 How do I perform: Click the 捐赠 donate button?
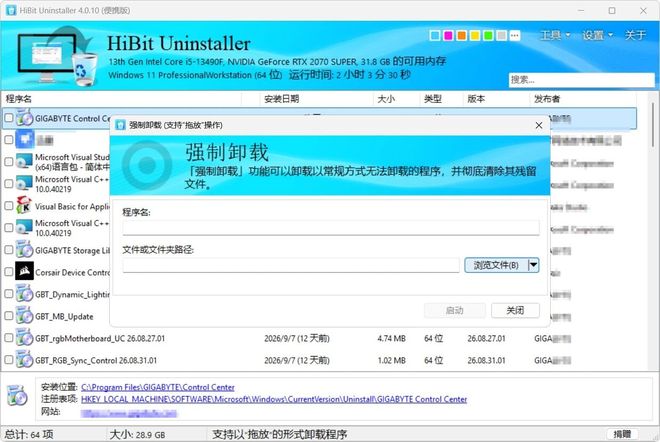coord(623,434)
